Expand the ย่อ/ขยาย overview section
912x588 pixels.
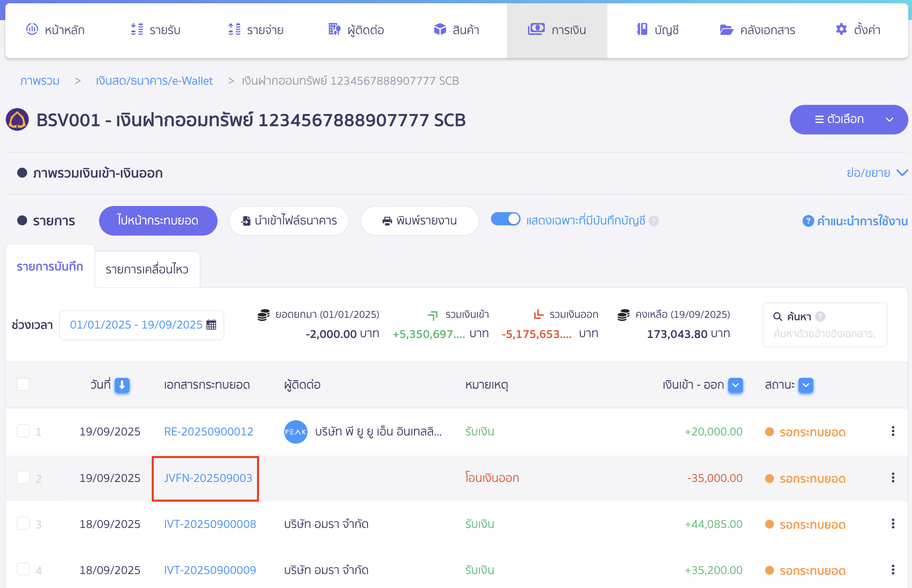(877, 173)
